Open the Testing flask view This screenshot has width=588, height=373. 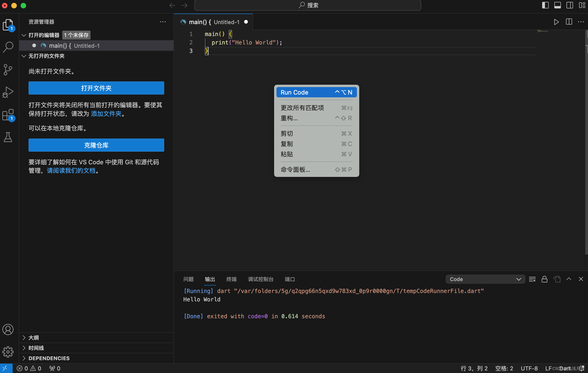(x=8, y=137)
